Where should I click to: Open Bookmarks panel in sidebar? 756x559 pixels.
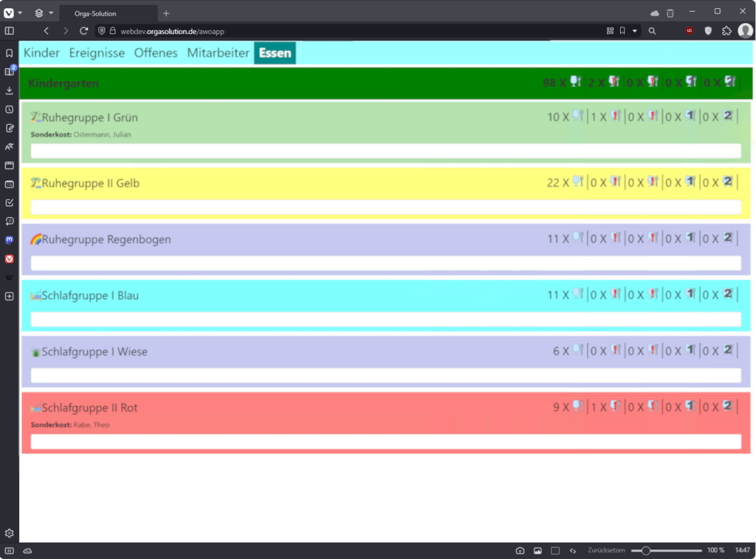click(9, 53)
